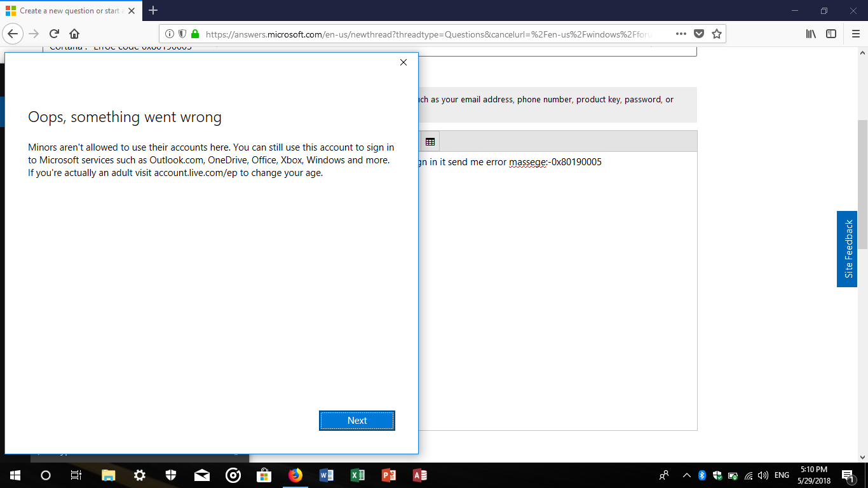Open Settings gear on taskbar
This screenshot has height=488, width=868.
tap(140, 475)
